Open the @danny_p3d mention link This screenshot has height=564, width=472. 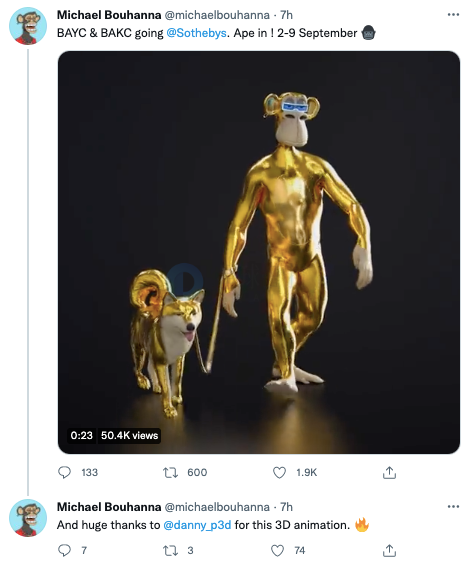[197, 525]
